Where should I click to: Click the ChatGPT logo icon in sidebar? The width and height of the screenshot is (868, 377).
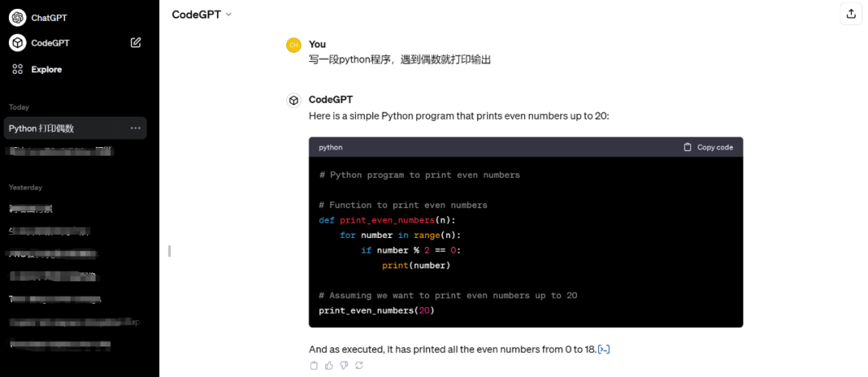pyautogui.click(x=17, y=17)
